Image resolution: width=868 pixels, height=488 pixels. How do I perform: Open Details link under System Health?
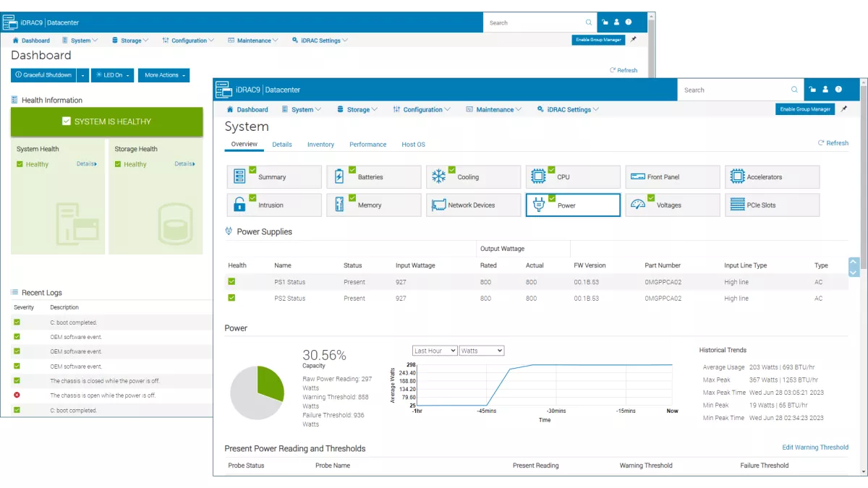coord(87,164)
